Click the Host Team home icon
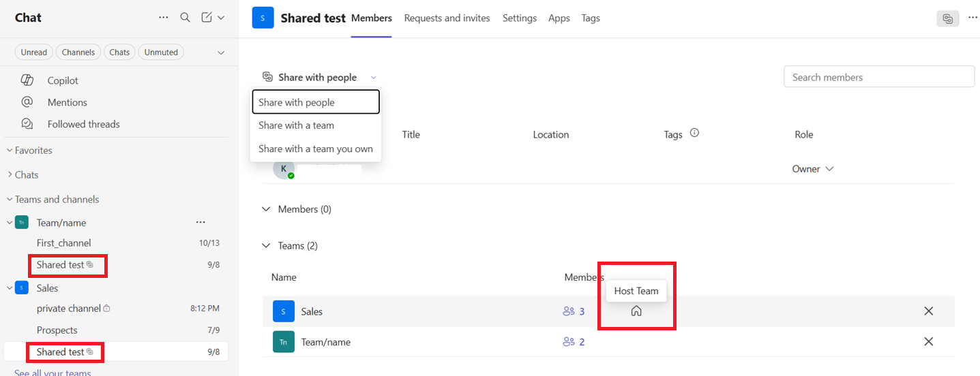 pos(636,311)
